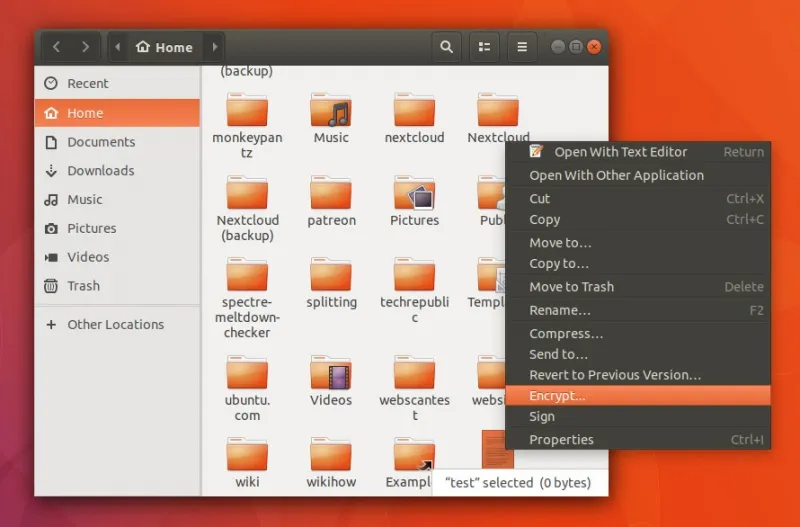Go back with the left arrow button
800x527 pixels.
click(x=57, y=47)
